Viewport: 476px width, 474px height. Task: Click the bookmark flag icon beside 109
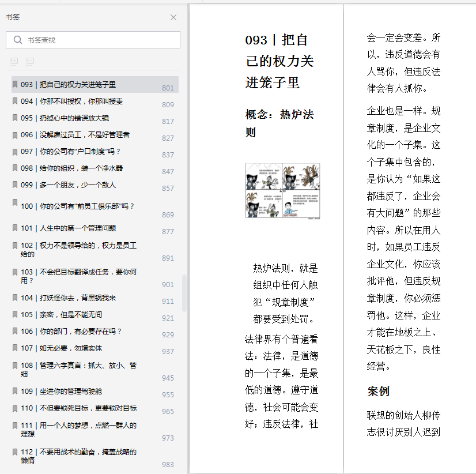[15, 391]
